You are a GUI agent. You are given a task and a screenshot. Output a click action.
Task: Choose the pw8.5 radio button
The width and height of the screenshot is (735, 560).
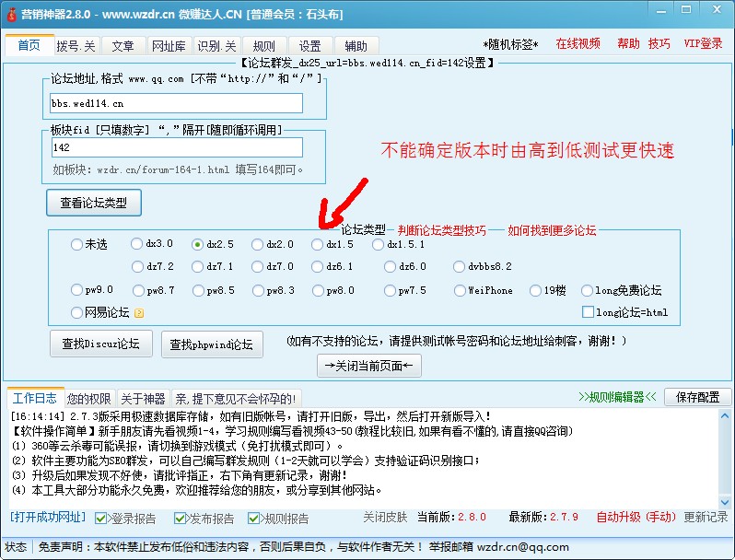tap(214, 290)
